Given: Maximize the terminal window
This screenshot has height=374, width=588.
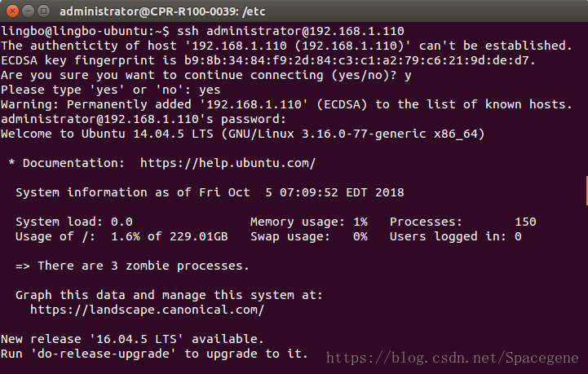Looking at the screenshot, I should [44, 11].
